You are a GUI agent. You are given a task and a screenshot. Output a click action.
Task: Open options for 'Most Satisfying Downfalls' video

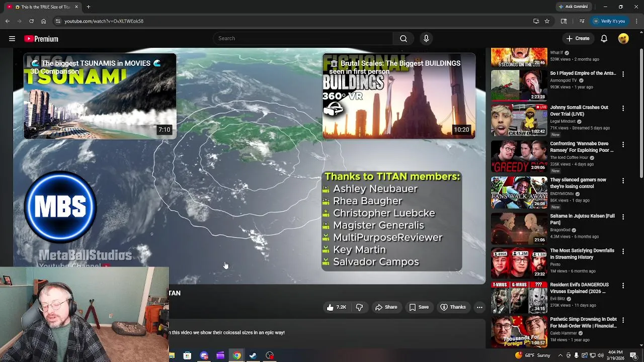click(x=623, y=251)
